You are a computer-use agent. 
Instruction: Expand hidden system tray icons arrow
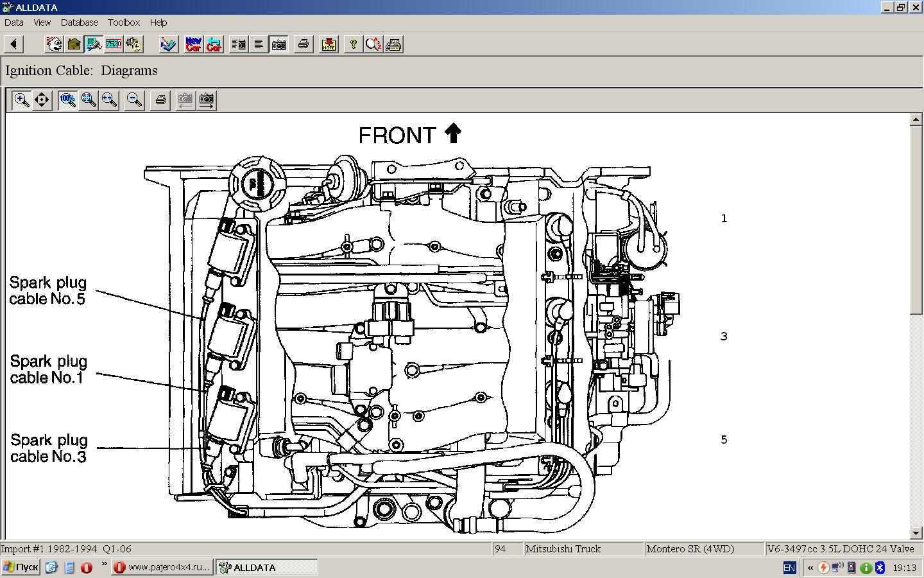point(810,568)
